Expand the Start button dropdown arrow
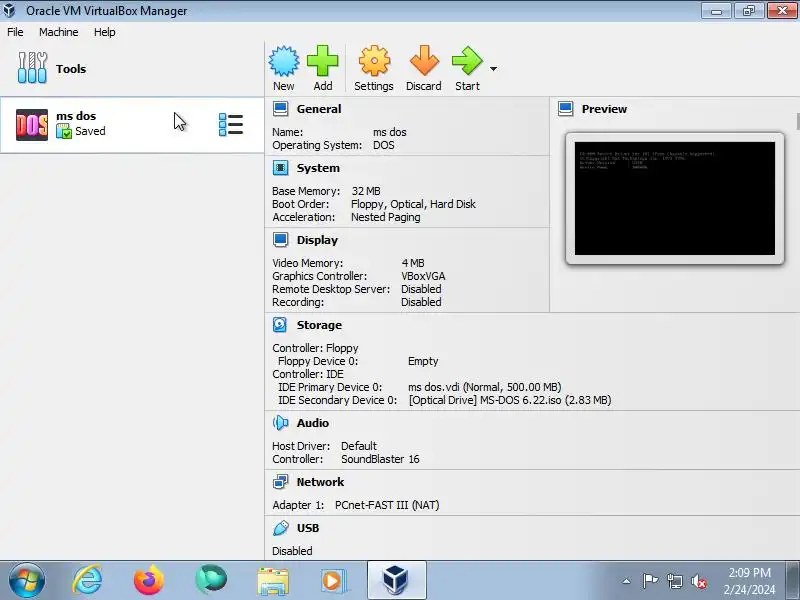 tap(493, 68)
